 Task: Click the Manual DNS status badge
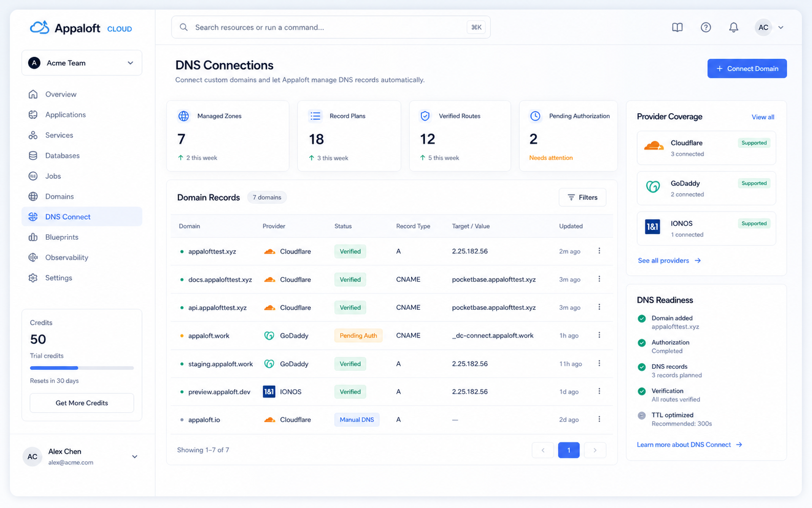pyautogui.click(x=356, y=419)
